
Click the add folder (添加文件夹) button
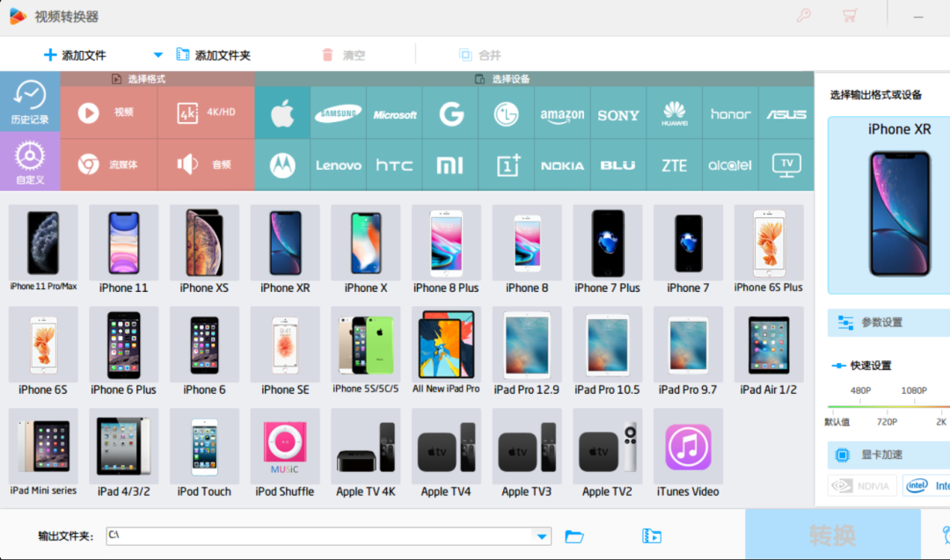(213, 55)
